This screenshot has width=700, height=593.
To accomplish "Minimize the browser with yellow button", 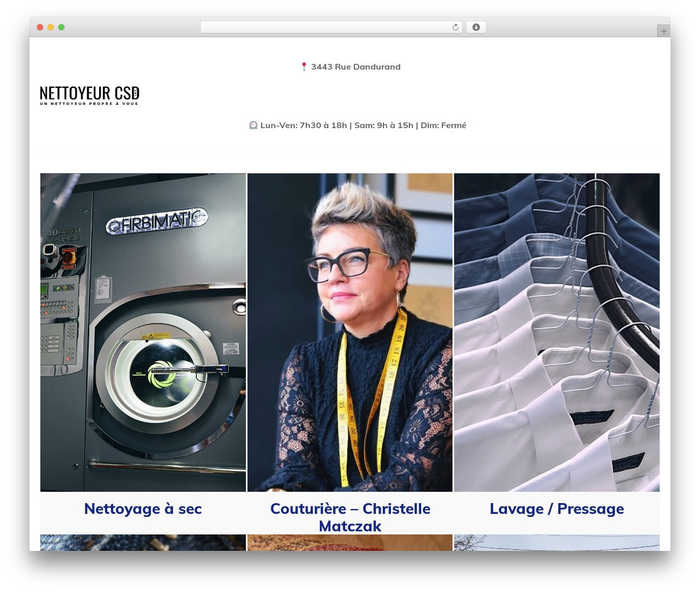I will pyautogui.click(x=51, y=27).
